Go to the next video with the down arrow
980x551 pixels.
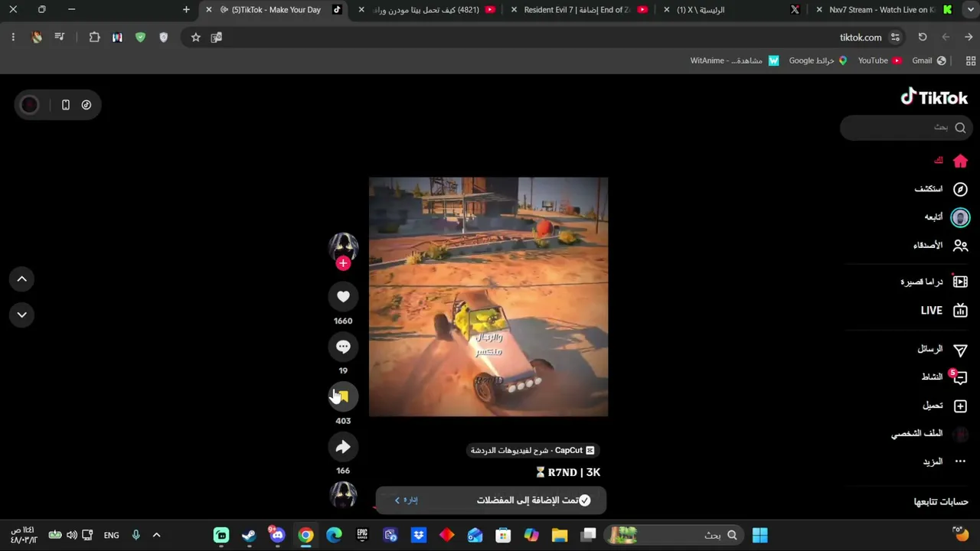[x=22, y=315]
